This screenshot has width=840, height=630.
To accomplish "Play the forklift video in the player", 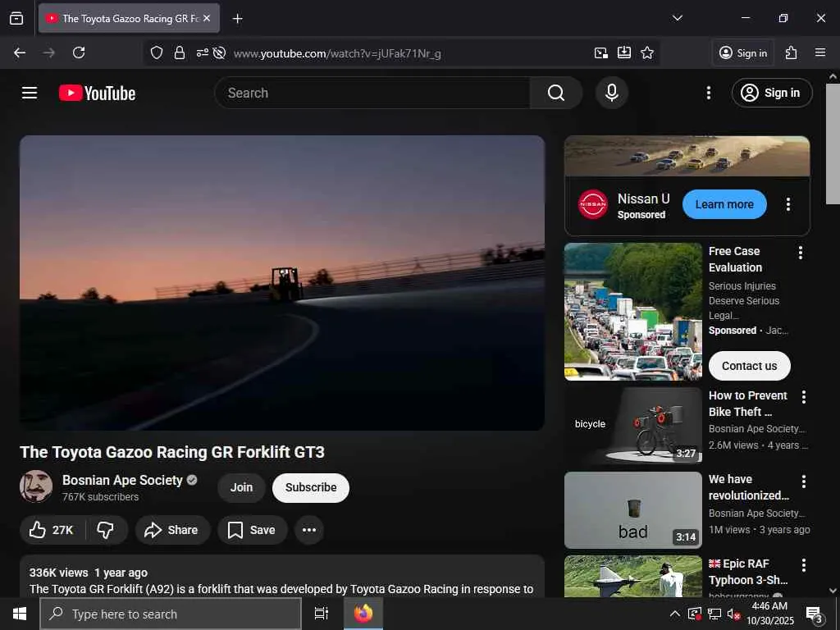I will [282, 282].
